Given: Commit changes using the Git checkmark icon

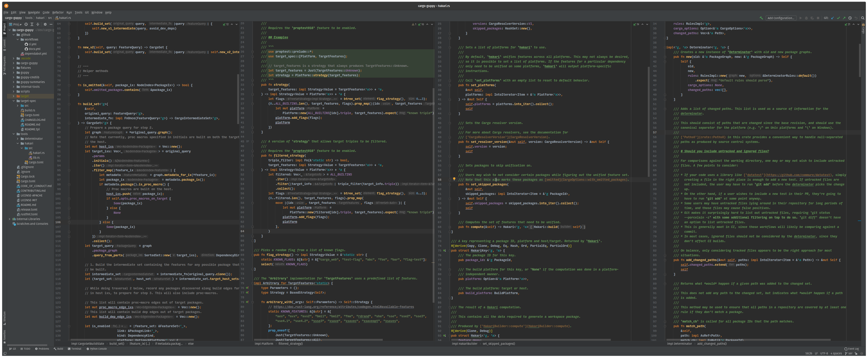Looking at the screenshot, I should click(x=839, y=18).
